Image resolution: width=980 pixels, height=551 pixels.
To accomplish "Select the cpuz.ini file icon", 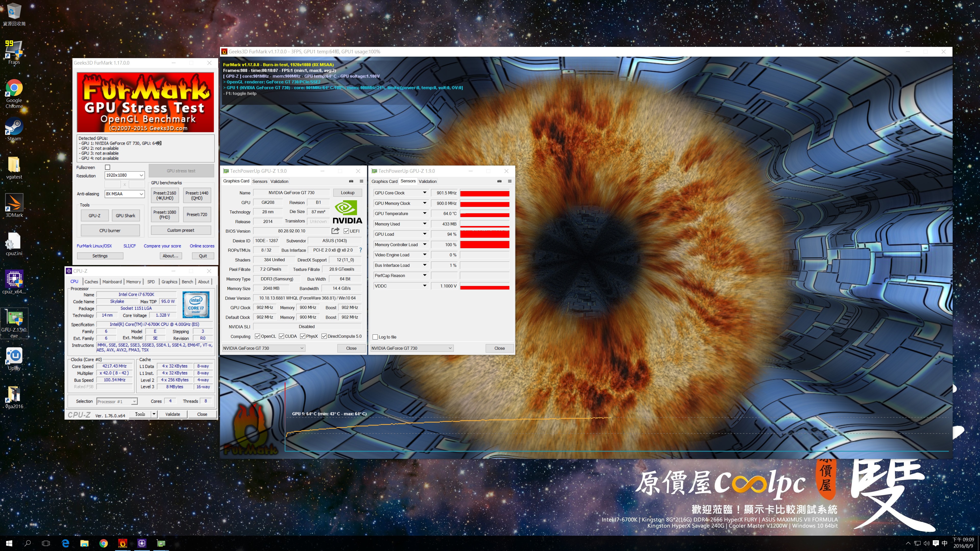I will pyautogui.click(x=14, y=244).
